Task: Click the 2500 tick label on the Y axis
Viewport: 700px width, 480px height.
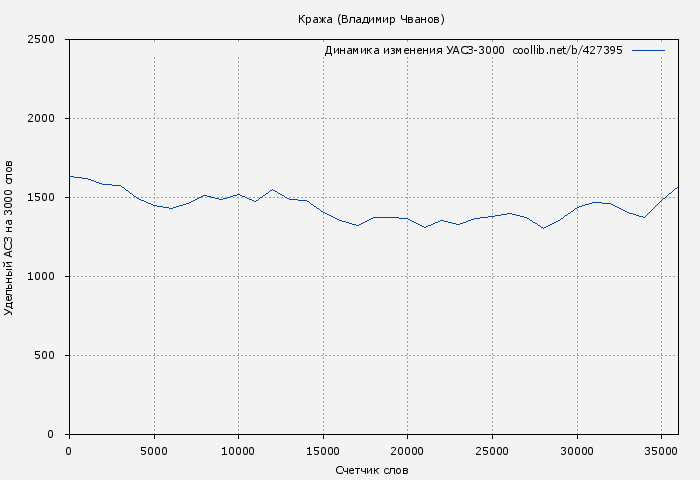Action: pos(47,40)
